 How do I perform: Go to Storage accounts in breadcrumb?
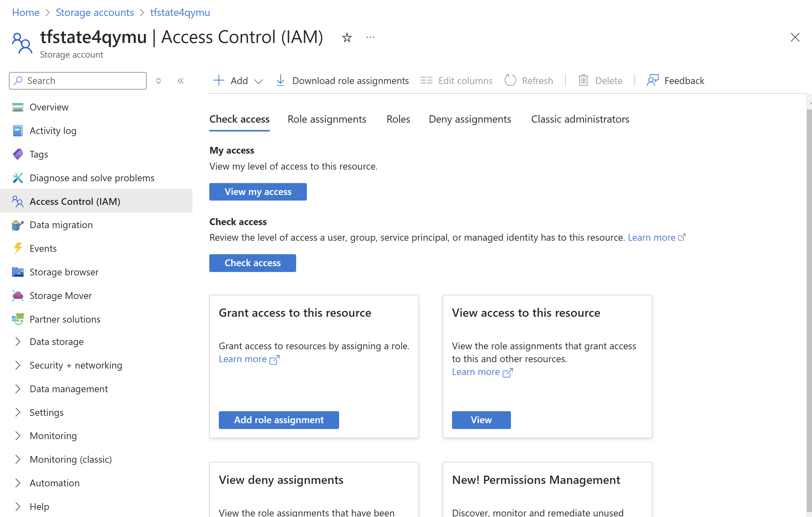pos(95,13)
